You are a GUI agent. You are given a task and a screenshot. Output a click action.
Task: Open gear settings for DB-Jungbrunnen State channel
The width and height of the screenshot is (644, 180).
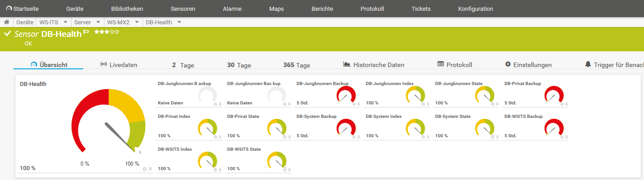click(x=492, y=104)
